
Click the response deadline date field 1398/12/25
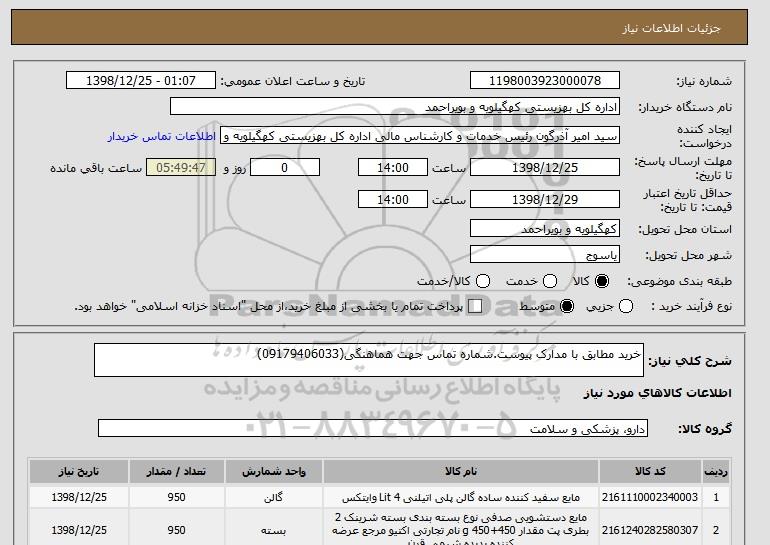pyautogui.click(x=545, y=167)
